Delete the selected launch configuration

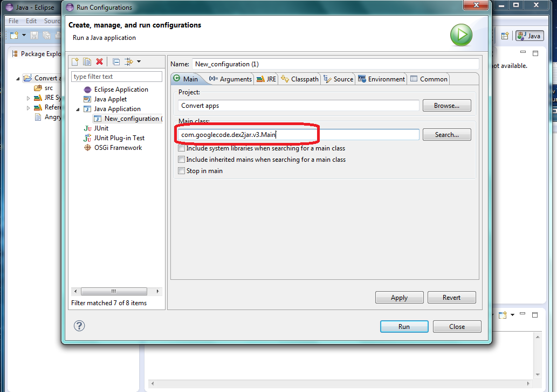[x=99, y=62]
